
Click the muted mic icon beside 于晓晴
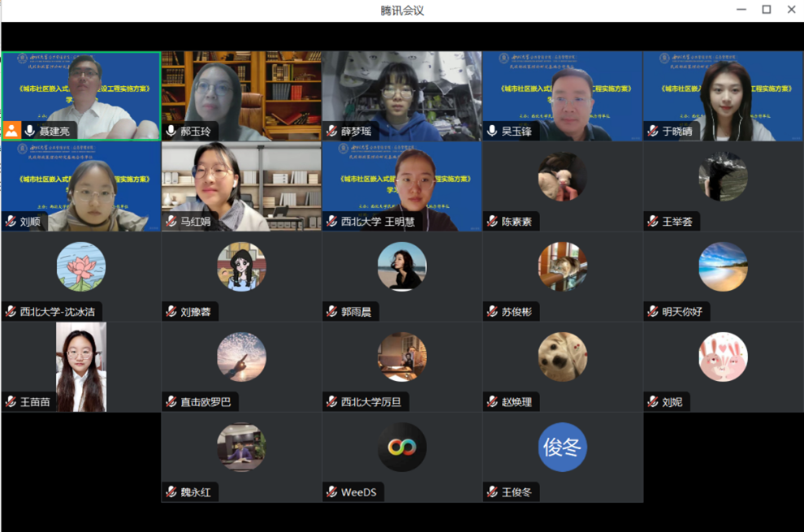point(653,131)
